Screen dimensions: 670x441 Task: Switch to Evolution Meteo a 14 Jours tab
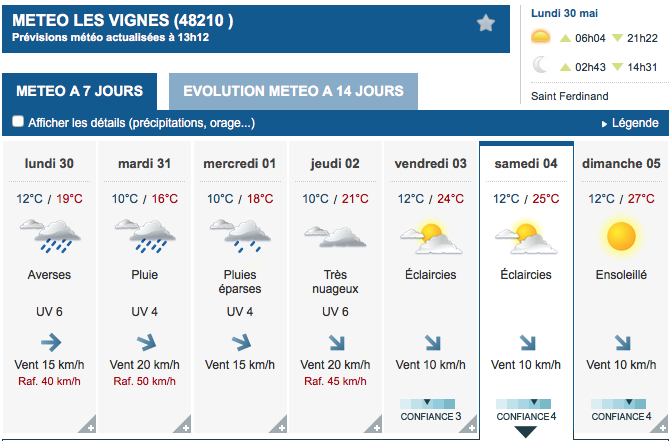point(294,91)
